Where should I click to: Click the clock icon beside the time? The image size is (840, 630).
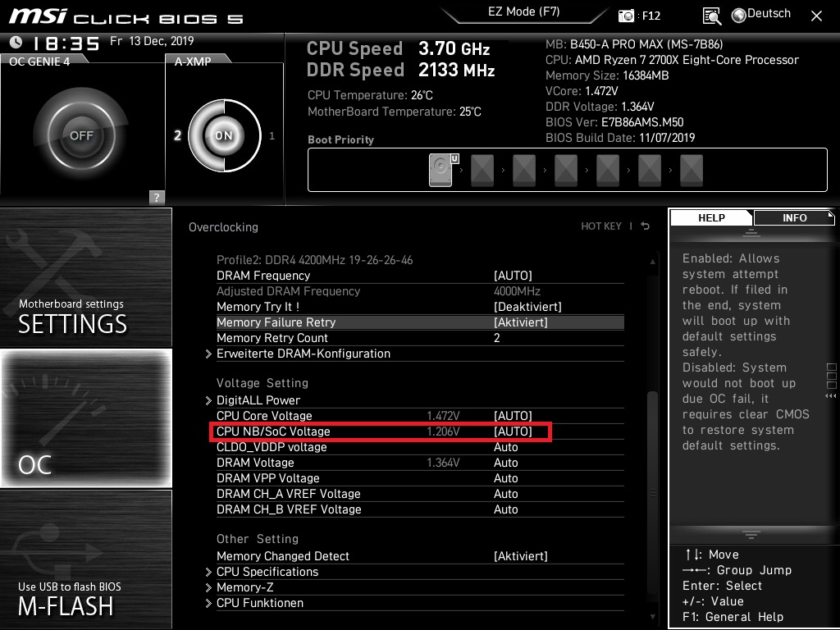pyautogui.click(x=16, y=42)
